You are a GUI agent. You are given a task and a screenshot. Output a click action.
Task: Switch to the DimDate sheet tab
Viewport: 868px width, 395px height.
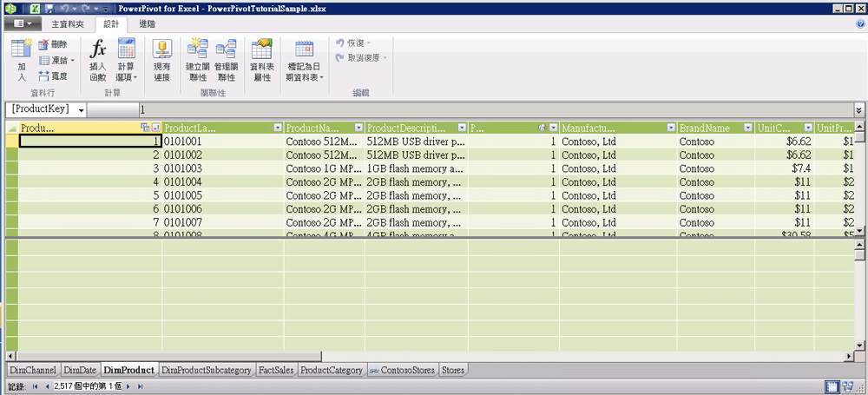point(80,370)
